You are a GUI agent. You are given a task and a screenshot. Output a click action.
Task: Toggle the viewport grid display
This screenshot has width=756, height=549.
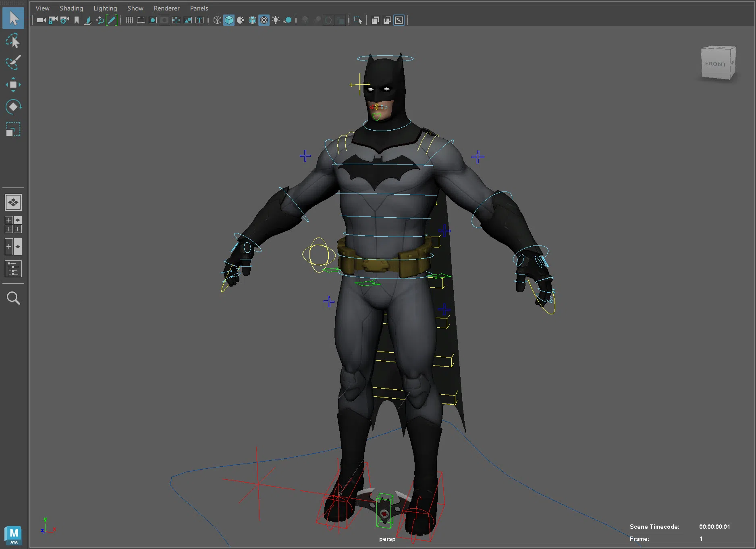tap(129, 20)
